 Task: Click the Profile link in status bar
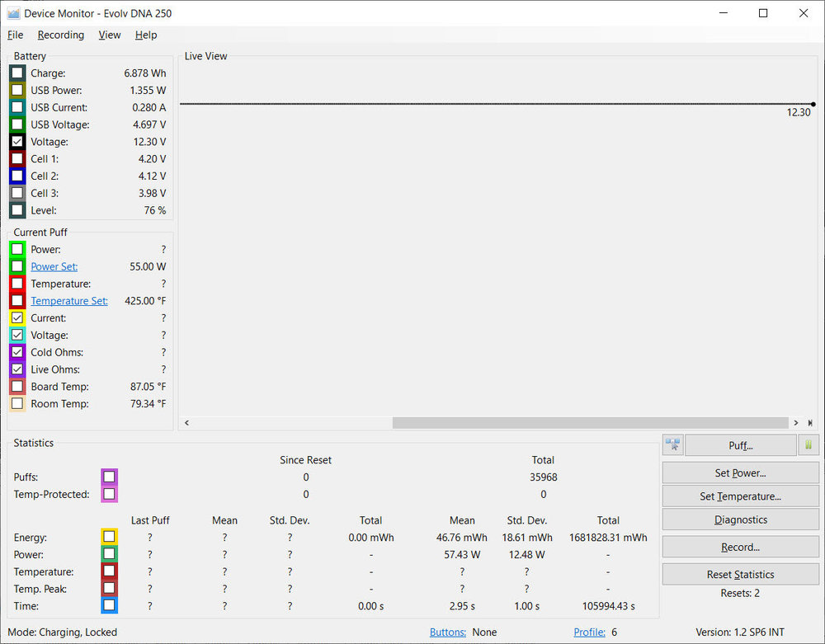[589, 632]
